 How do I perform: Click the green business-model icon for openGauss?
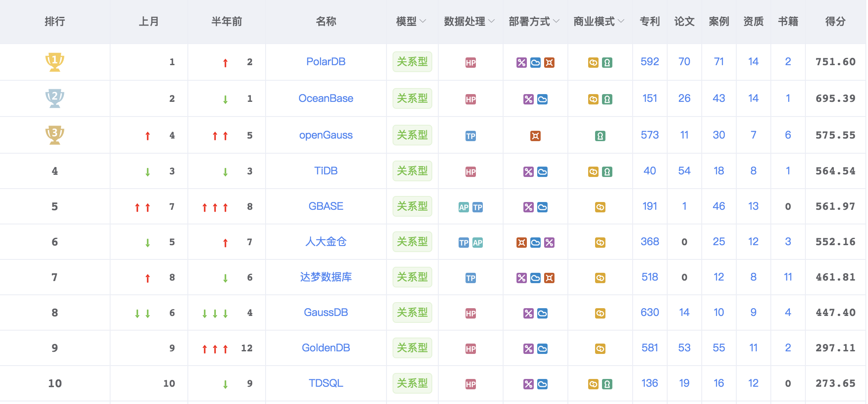pos(600,136)
